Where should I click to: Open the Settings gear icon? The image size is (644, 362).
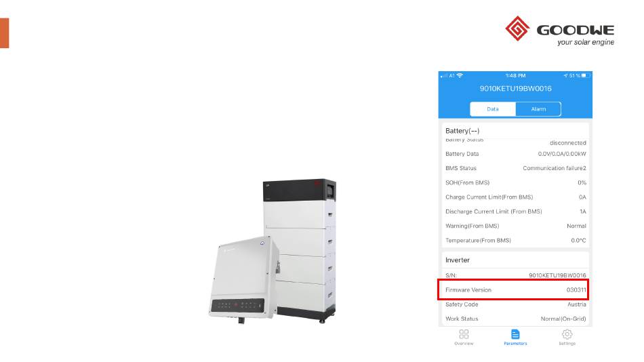click(567, 334)
